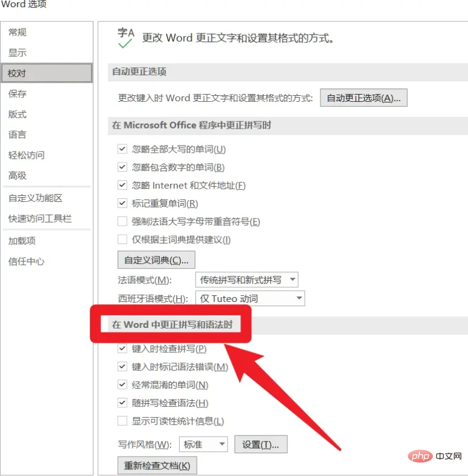Screen dimensions: 468x476
Task: Open the 轻松访问 category
Action: point(27,155)
